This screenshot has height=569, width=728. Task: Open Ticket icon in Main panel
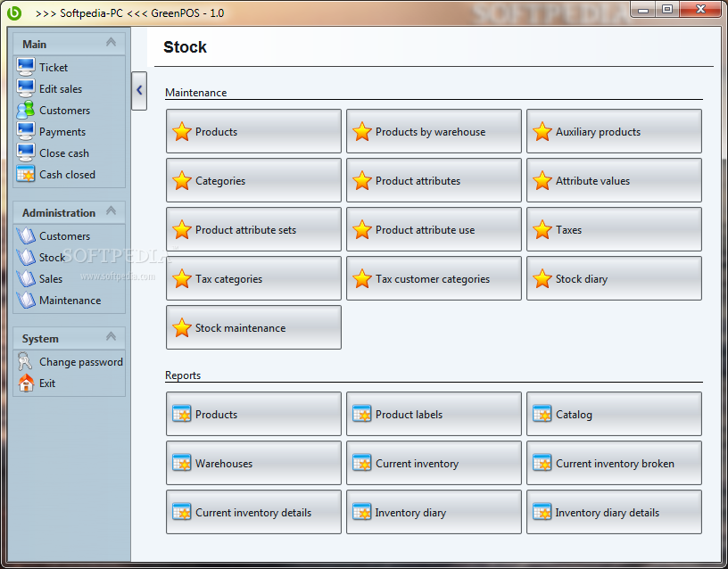tap(26, 67)
